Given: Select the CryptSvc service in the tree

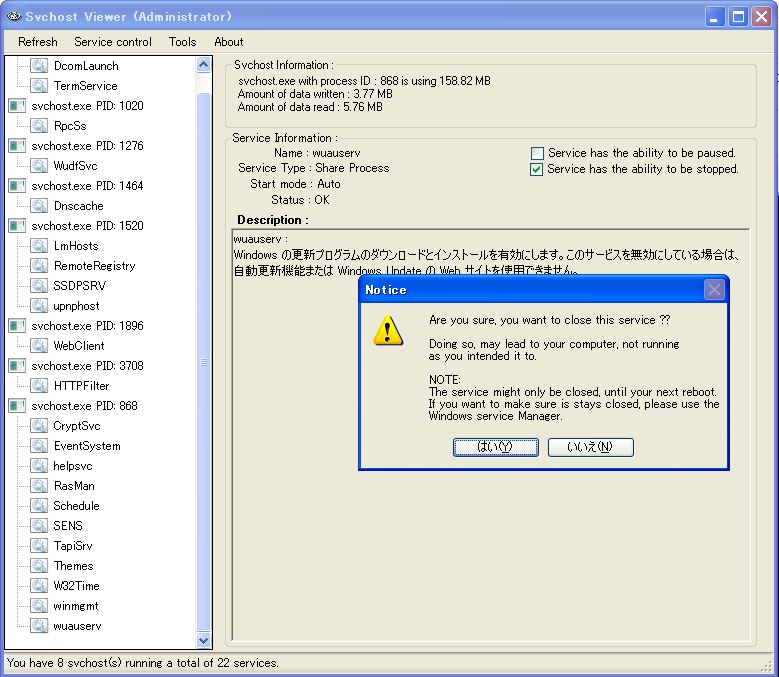Looking at the screenshot, I should pyautogui.click(x=76, y=426).
